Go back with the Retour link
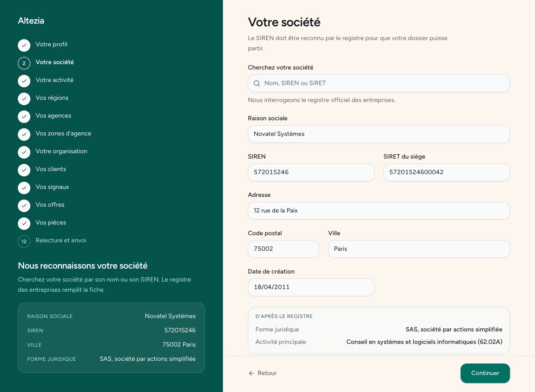The image size is (535, 392). tap(263, 373)
